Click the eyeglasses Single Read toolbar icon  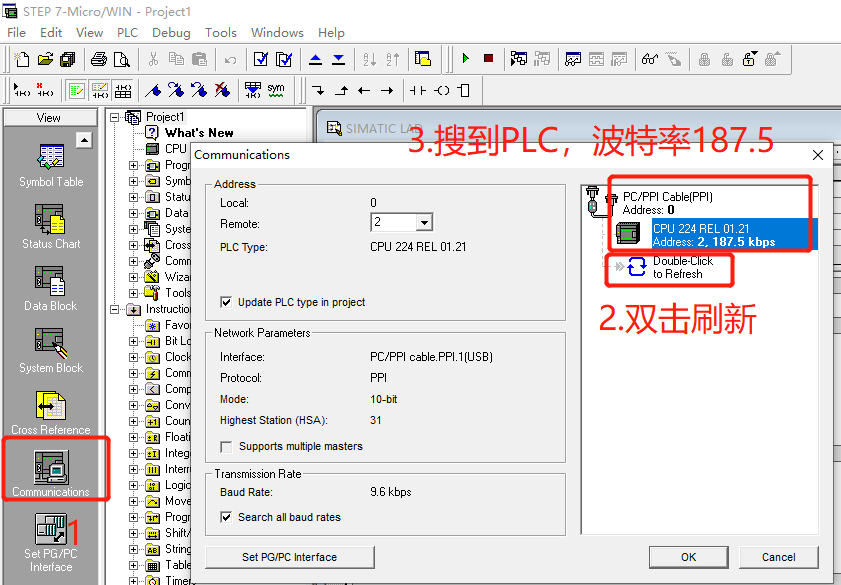click(650, 59)
